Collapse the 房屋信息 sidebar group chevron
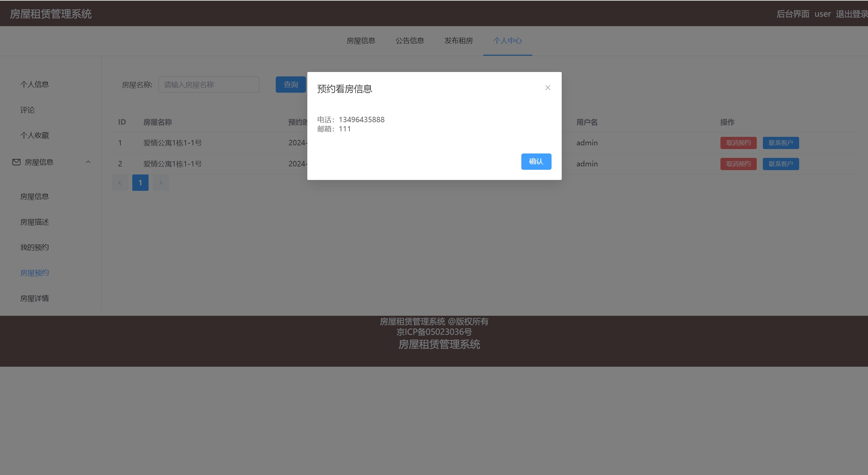Viewport: 868px width, 475px height. coord(88,162)
